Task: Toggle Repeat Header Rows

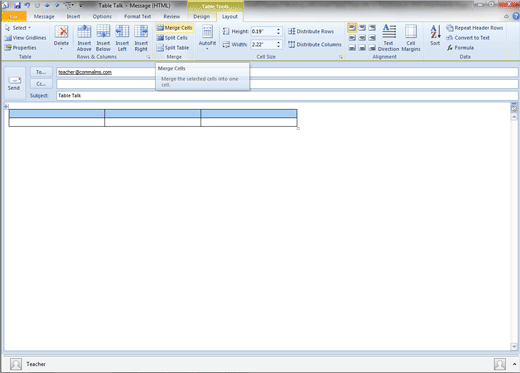Action: coord(474,28)
